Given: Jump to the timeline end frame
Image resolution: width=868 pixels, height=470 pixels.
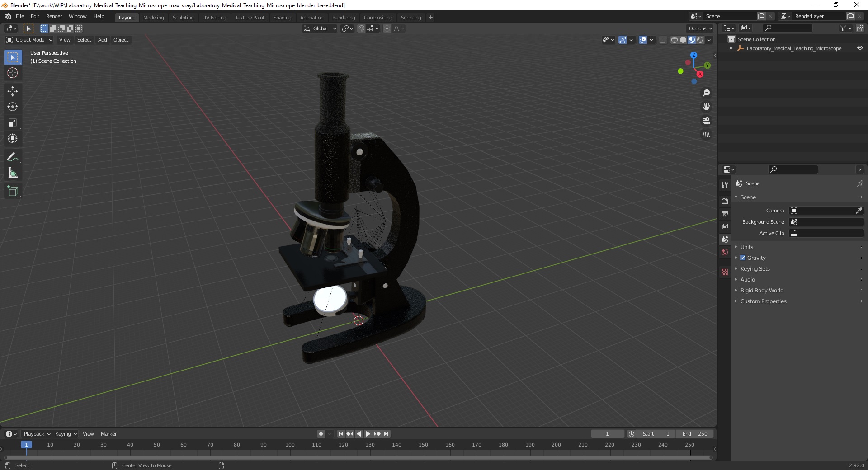Looking at the screenshot, I should (x=386, y=434).
